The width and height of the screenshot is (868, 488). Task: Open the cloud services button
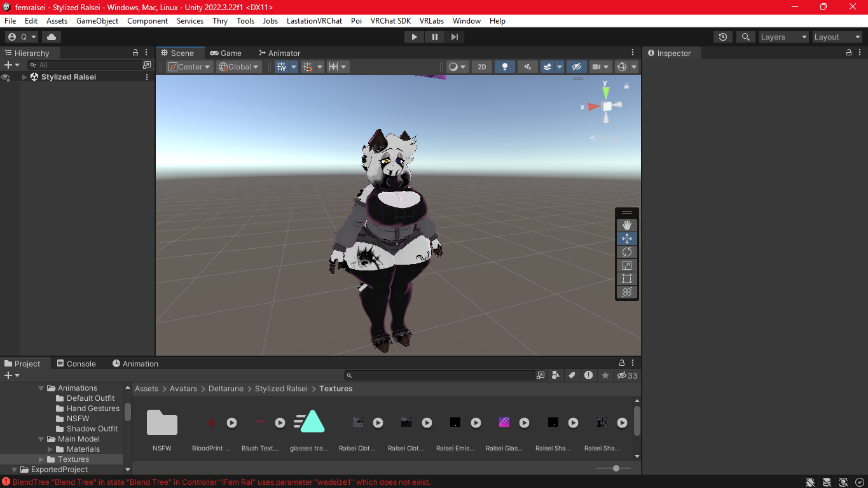(52, 37)
